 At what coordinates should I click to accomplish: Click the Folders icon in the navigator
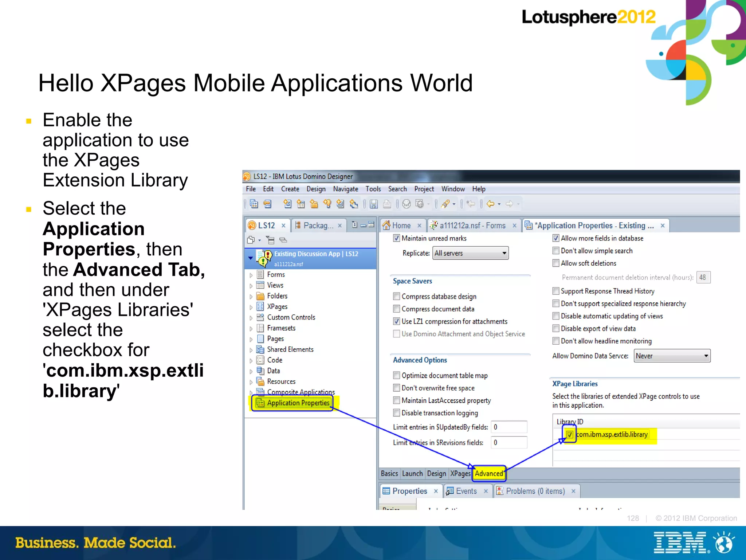point(260,296)
